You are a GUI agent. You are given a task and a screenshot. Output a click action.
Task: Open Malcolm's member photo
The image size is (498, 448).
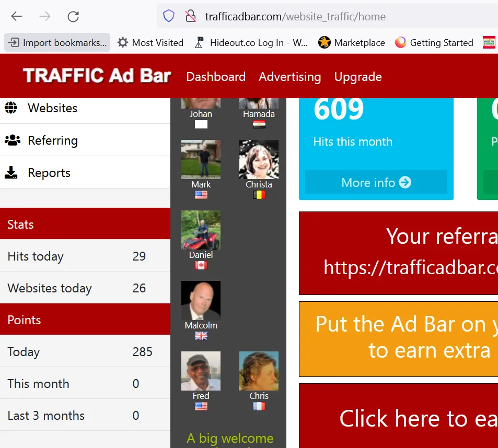(x=201, y=300)
